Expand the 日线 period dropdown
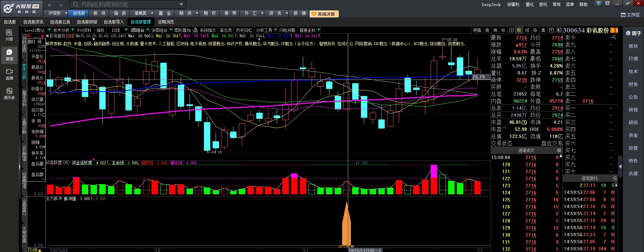Image resolution: width=644 pixels, height=252 pixels. point(126,30)
